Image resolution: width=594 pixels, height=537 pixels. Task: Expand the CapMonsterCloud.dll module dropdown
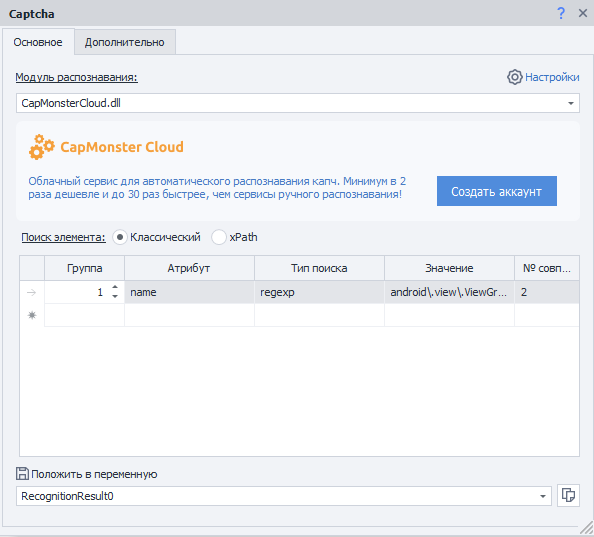(571, 103)
